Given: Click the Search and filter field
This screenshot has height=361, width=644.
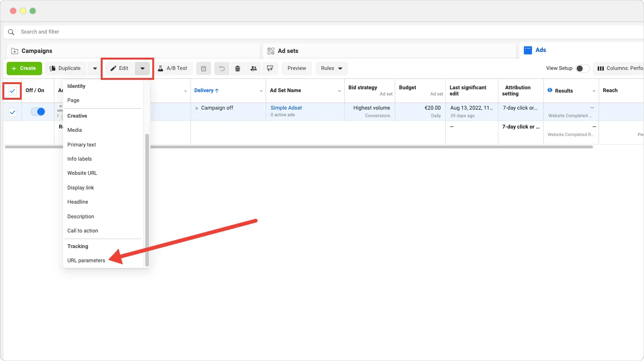Looking at the screenshot, I should click(323, 32).
